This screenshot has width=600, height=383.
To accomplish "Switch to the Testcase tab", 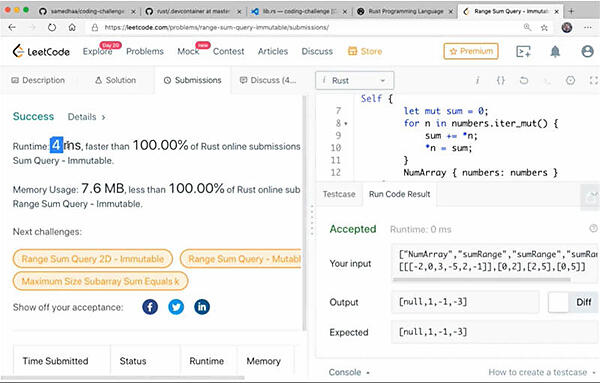I will (x=339, y=194).
